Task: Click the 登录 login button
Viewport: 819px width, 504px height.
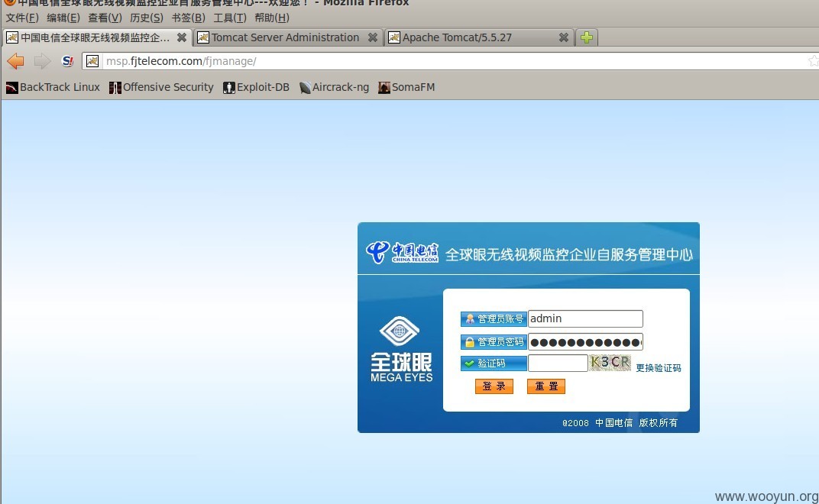Action: (494, 386)
